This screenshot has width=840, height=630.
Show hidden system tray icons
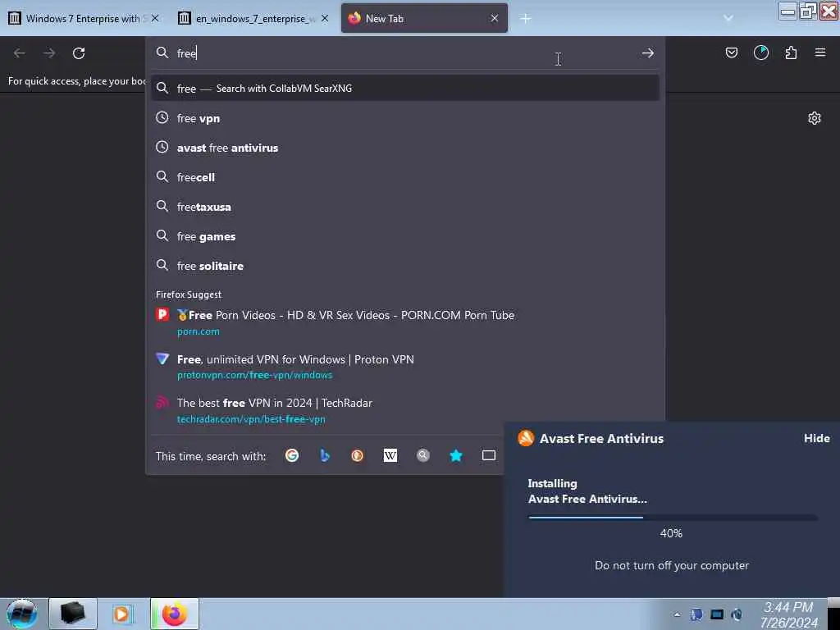click(677, 614)
